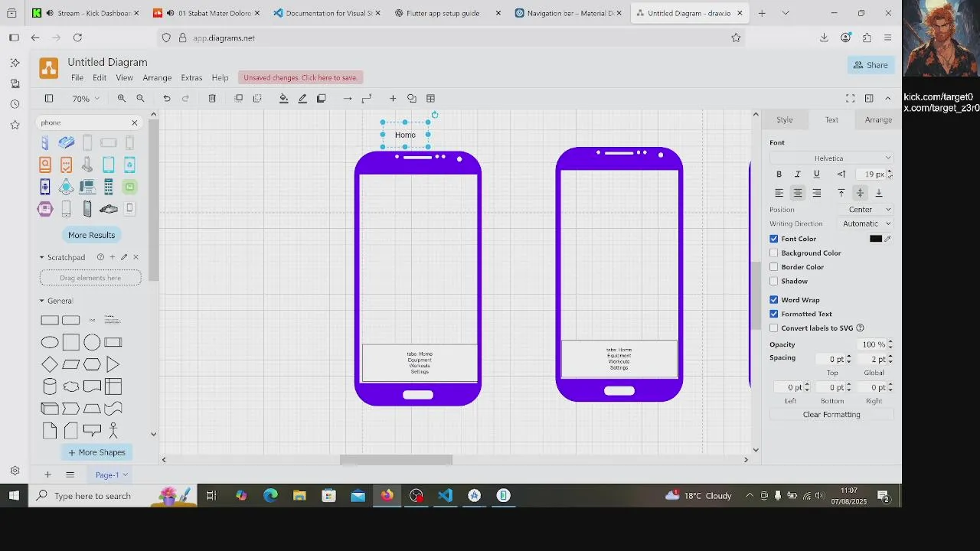The width and height of the screenshot is (980, 551).
Task: Select the ellipse shape in General
Action: [50, 342]
